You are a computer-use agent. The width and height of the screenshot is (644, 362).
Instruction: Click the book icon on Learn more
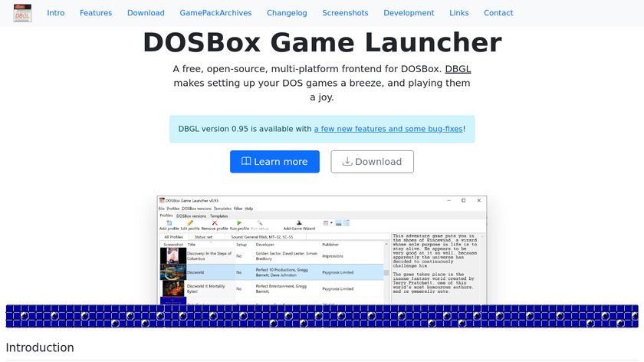[x=246, y=161]
